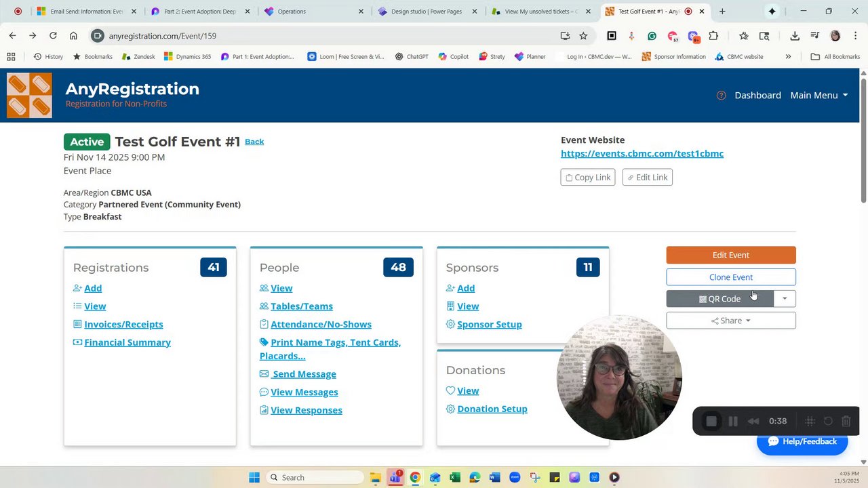Screen dimensions: 868x488
Task: Click the Edit Link button
Action: [x=648, y=178]
